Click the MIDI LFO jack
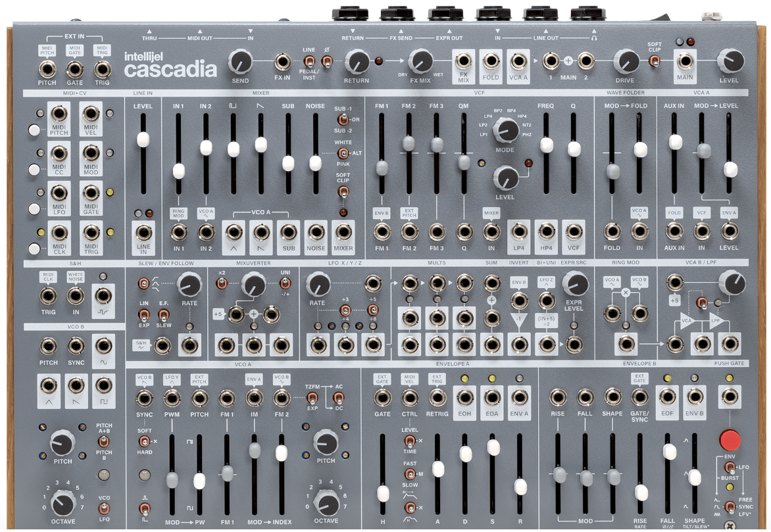Screen dimensions: 771x532 click(59, 193)
